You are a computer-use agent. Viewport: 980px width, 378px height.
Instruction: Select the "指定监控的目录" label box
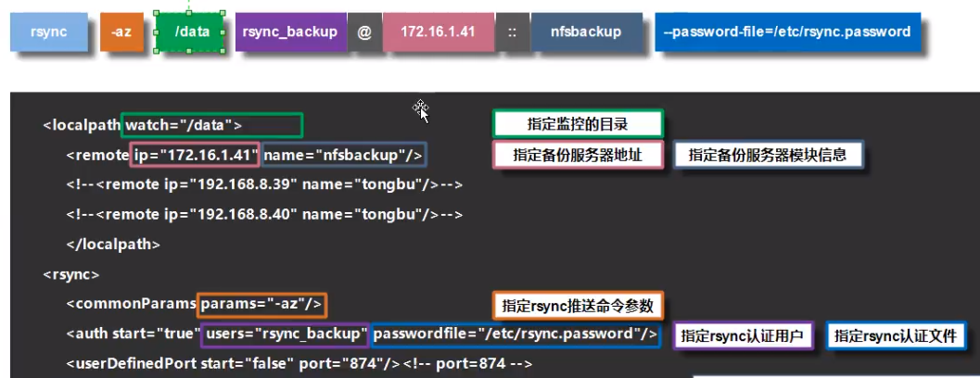pos(578,124)
